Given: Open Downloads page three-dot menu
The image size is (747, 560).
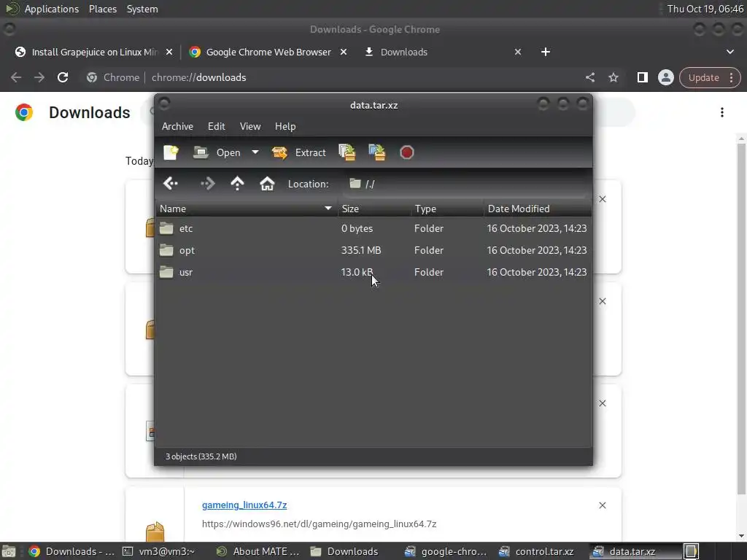Looking at the screenshot, I should tap(722, 112).
